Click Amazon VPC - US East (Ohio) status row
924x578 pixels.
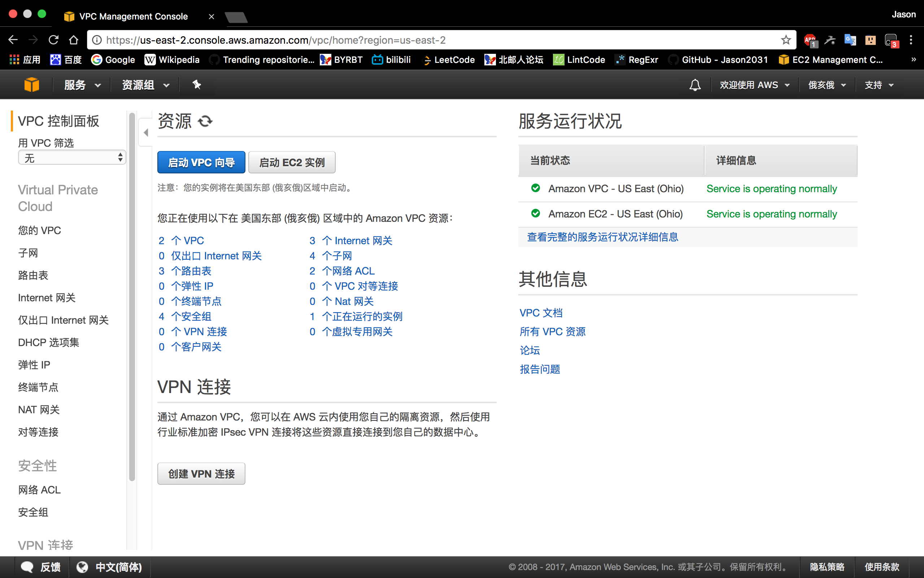[x=688, y=189]
